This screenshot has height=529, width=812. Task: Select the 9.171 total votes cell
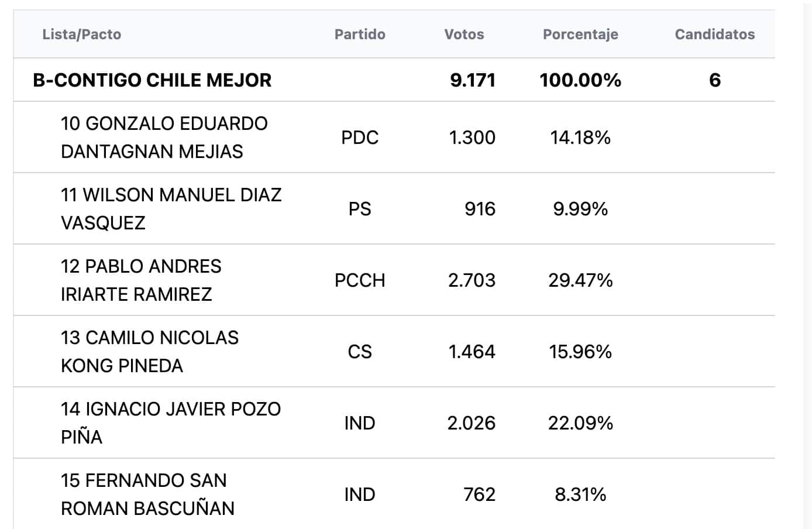[473, 80]
